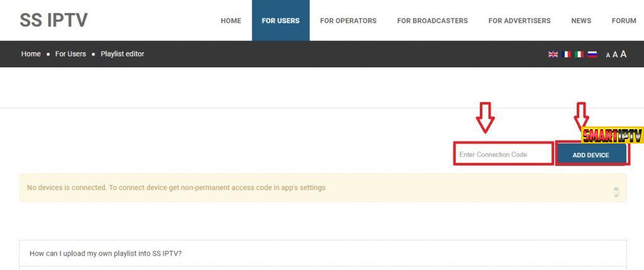This screenshot has width=644, height=270.
Task: Switch language to French flag
Action: 566,54
